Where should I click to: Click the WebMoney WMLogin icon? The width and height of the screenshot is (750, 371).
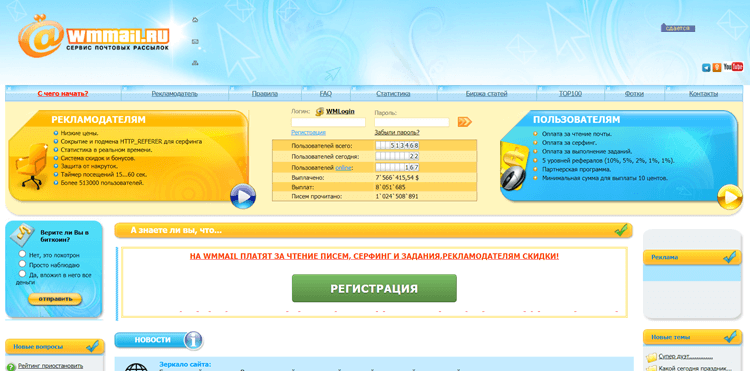click(x=320, y=112)
